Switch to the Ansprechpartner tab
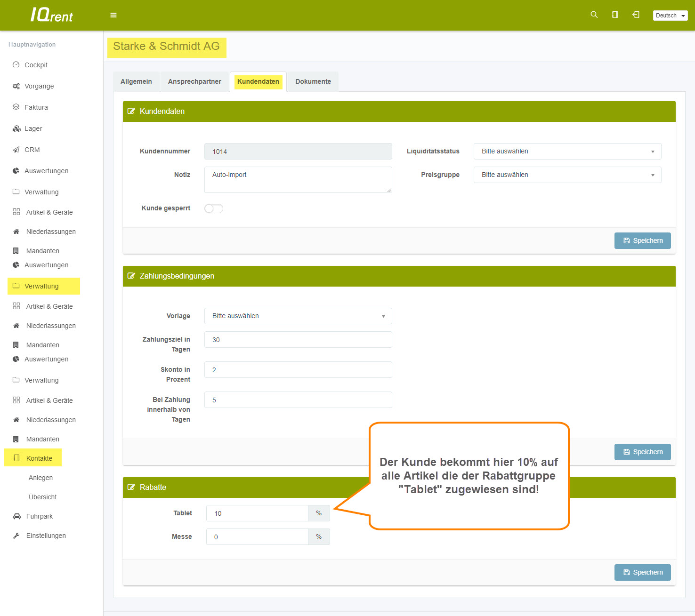 194,81
